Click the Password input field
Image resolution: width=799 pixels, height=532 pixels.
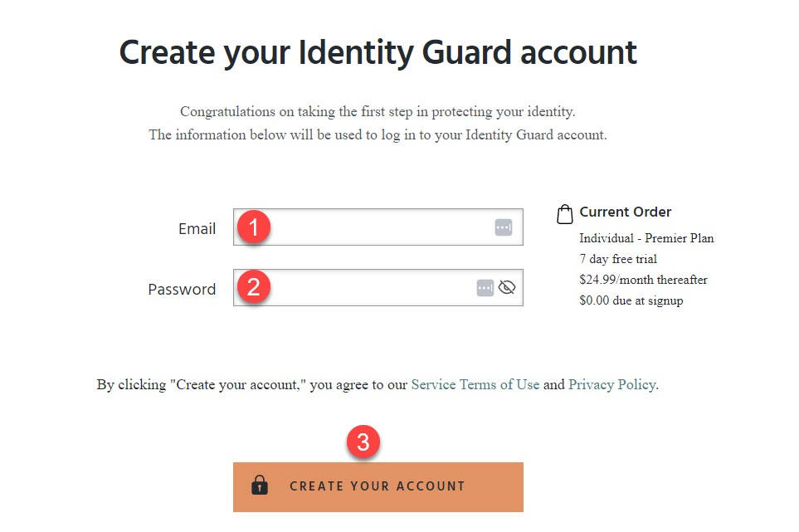click(x=378, y=288)
